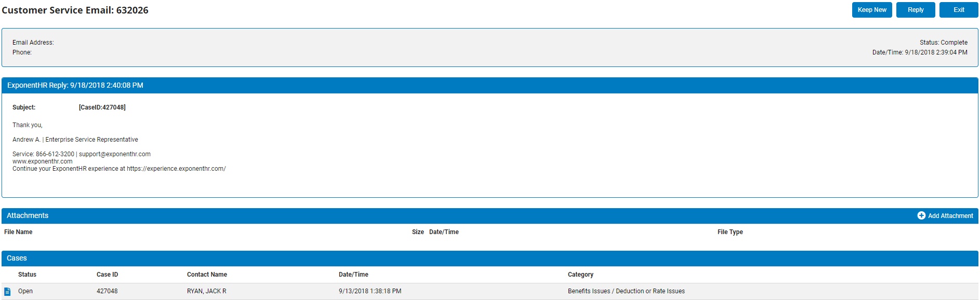Click the support@exponenthr.com email address
The image size is (980, 300).
(115, 154)
